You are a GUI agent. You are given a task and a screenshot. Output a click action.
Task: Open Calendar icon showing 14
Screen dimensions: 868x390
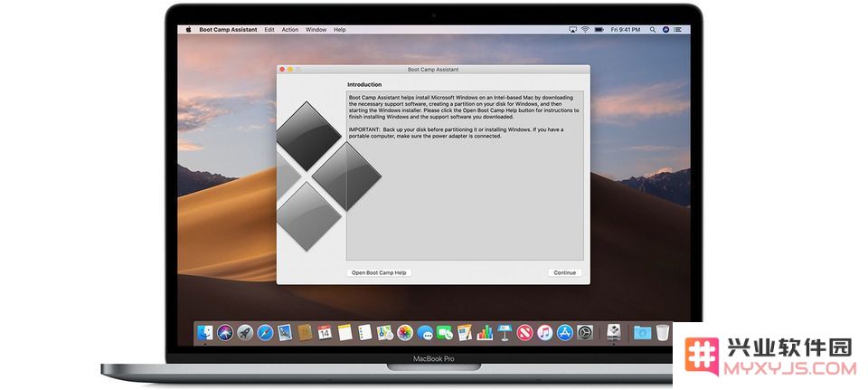325,332
